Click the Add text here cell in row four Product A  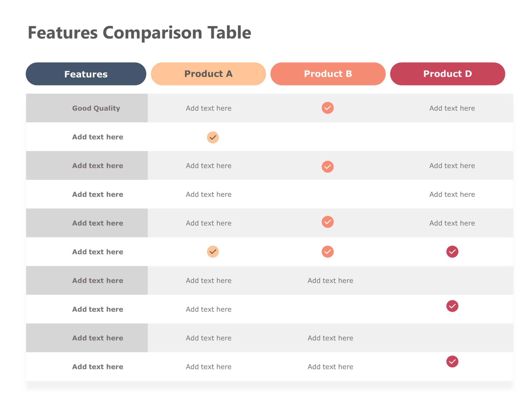(208, 194)
